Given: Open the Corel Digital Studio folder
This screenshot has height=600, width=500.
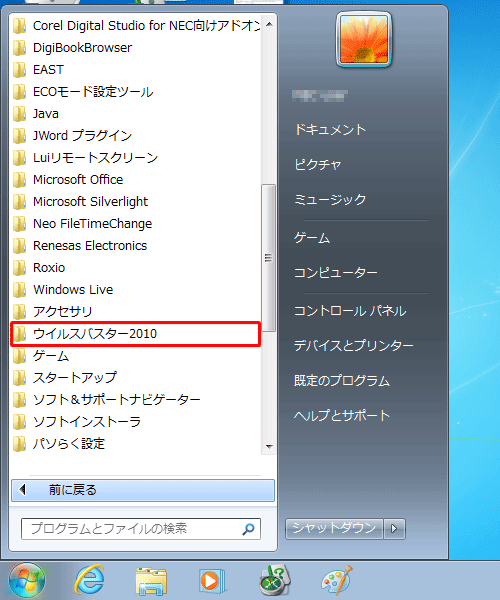Looking at the screenshot, I should click(x=136, y=26).
